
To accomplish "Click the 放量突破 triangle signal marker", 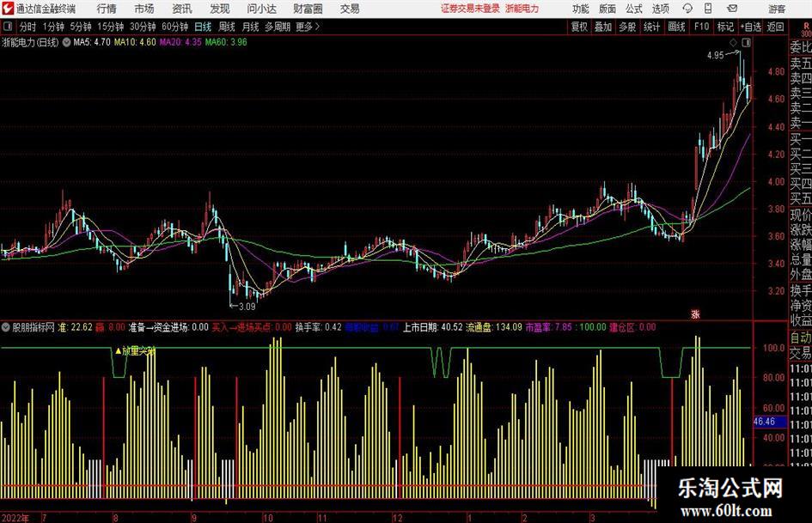I will 135,351.
